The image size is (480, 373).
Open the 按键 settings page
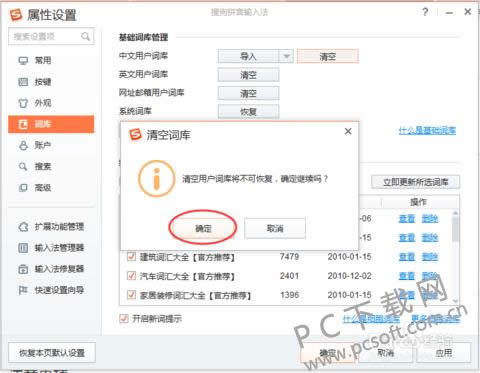pyautogui.click(x=43, y=82)
